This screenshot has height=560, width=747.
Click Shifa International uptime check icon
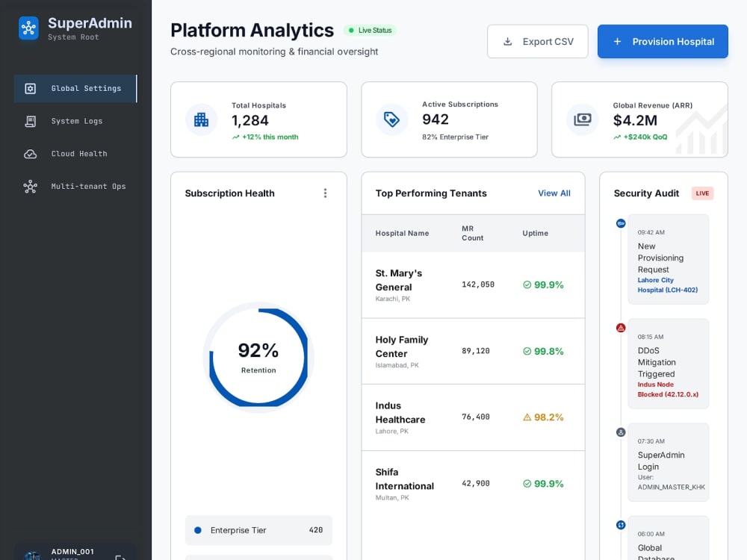(x=527, y=484)
